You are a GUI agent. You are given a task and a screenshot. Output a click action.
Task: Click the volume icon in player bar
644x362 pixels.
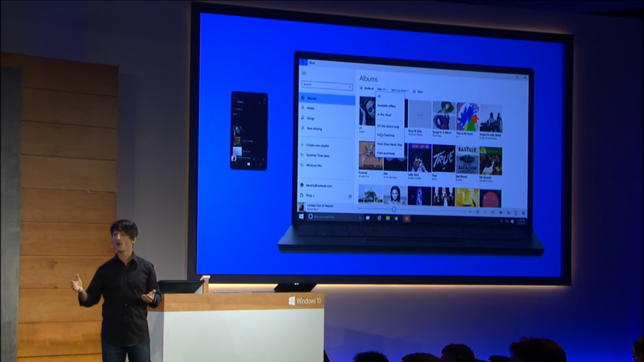(x=501, y=213)
